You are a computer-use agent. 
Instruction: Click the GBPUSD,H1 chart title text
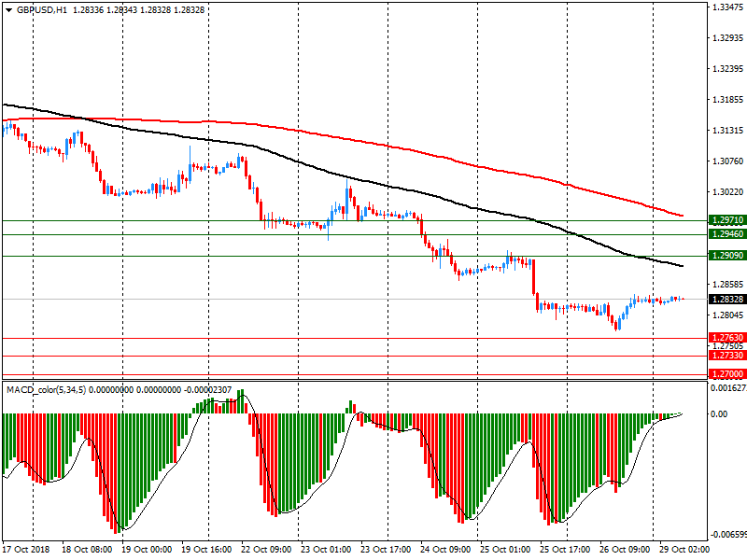tap(42, 10)
